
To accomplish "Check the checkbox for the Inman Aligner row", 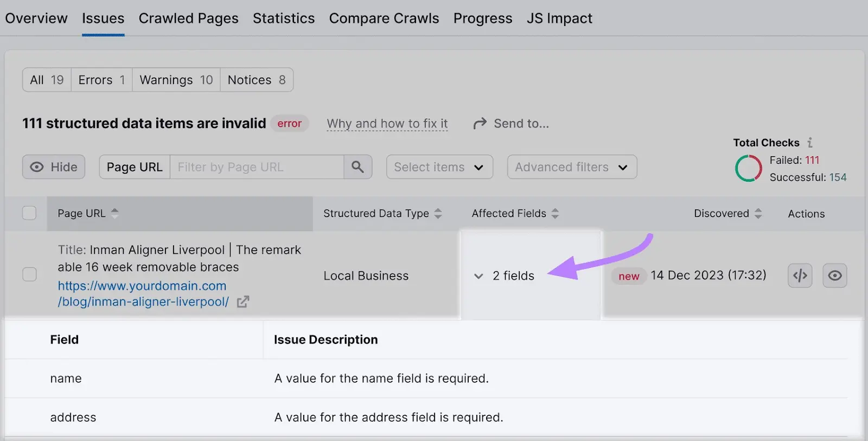I will click(29, 274).
